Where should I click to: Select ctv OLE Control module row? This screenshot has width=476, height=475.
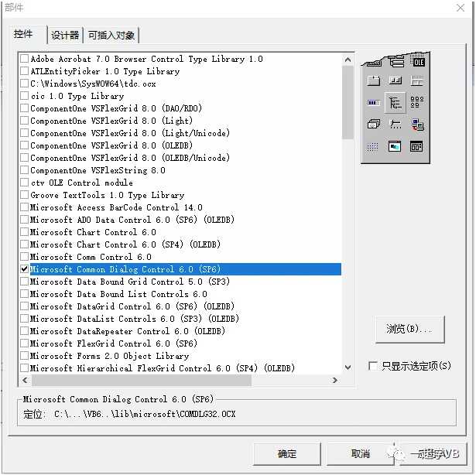[x=180, y=183]
